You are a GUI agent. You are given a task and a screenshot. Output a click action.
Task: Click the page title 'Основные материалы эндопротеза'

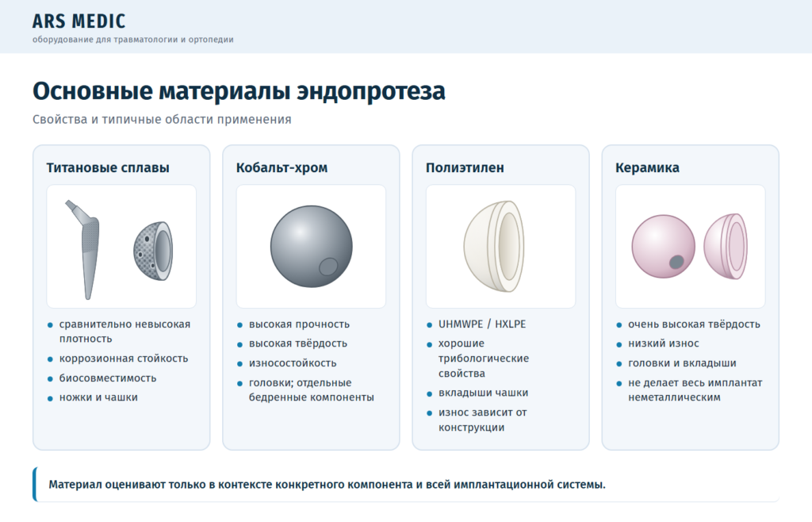click(239, 91)
